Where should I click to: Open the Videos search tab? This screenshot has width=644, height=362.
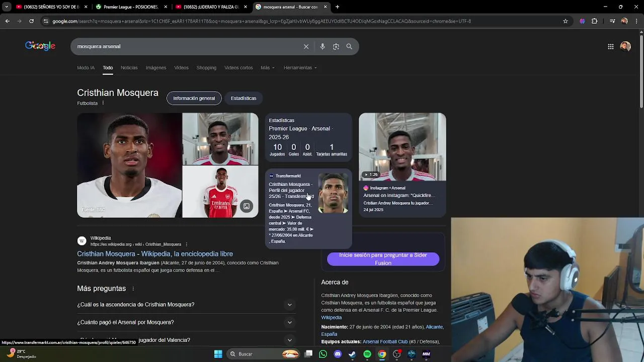[x=181, y=68]
